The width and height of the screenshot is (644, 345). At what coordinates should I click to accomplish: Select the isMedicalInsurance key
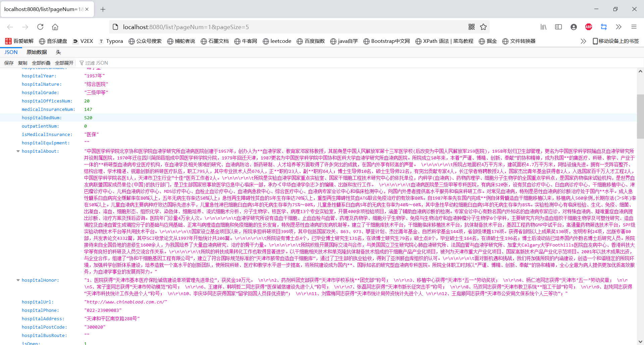point(47,134)
